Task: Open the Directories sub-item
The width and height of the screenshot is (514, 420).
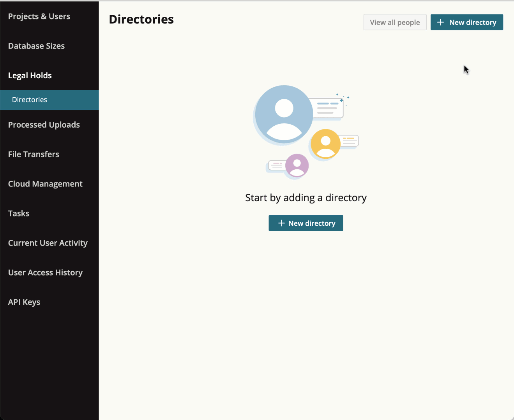Action: (49, 100)
